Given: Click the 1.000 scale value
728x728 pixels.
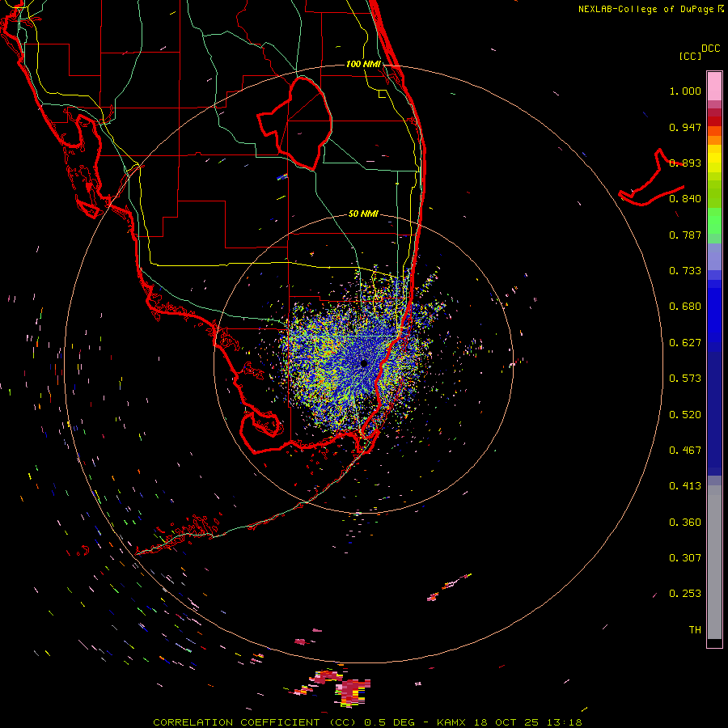Looking at the screenshot, I should point(685,91).
